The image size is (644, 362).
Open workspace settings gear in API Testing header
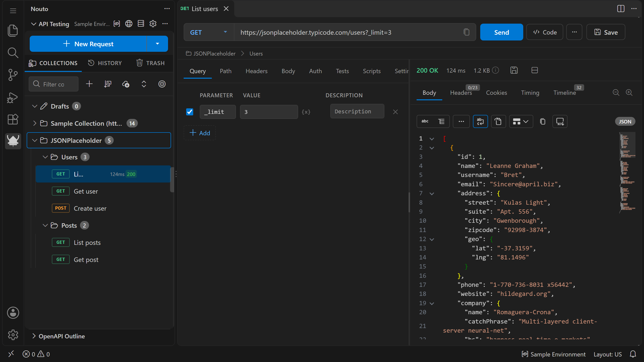tap(153, 24)
